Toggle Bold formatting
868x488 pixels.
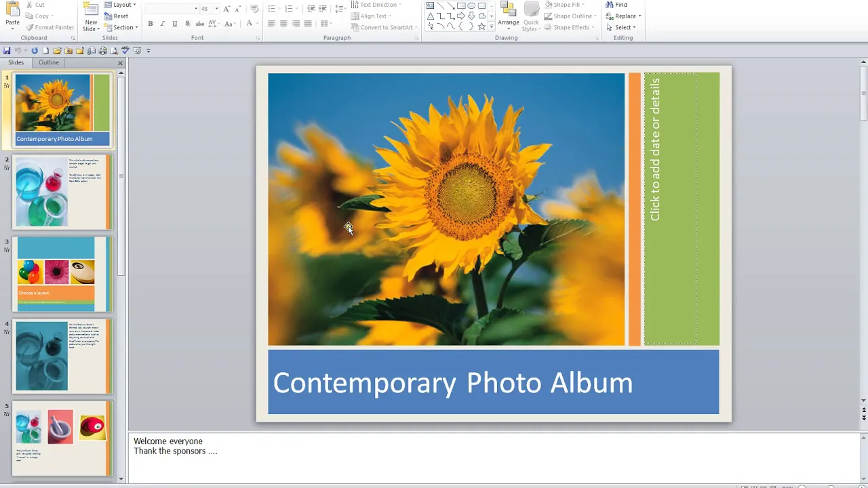coord(151,24)
